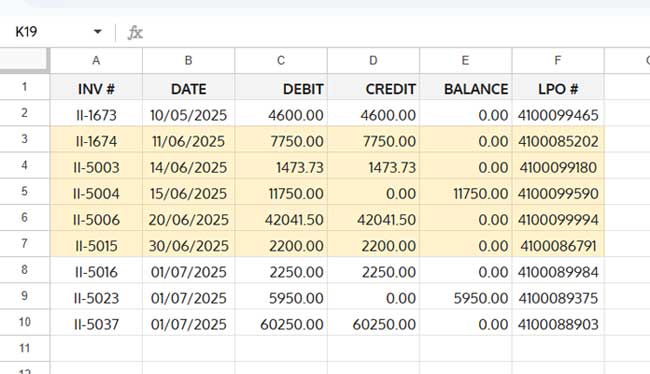Select row 9 header
Viewport: 650px width, 374px height.
tap(24, 296)
